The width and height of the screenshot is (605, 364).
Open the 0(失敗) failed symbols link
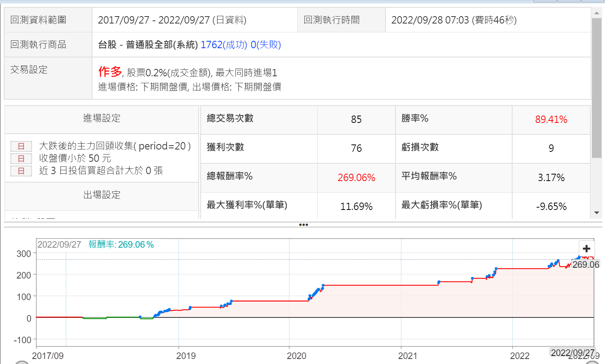pos(266,45)
